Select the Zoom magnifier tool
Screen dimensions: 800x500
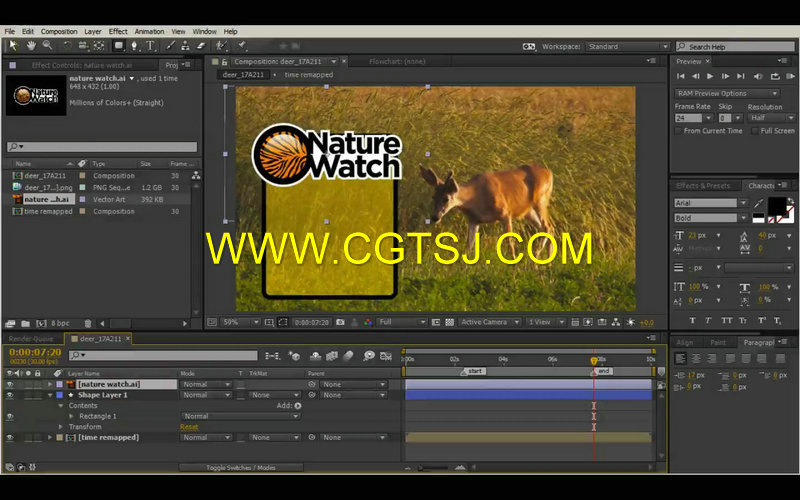[47, 46]
